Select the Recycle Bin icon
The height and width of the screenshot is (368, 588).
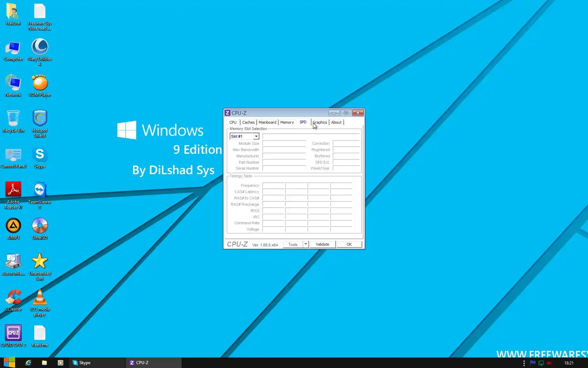13,122
